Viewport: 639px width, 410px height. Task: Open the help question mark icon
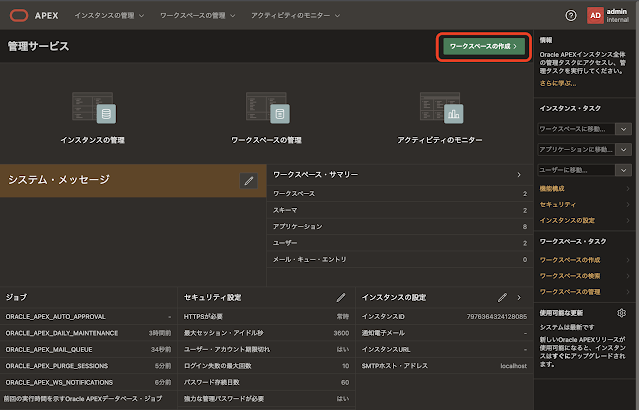[x=571, y=15]
